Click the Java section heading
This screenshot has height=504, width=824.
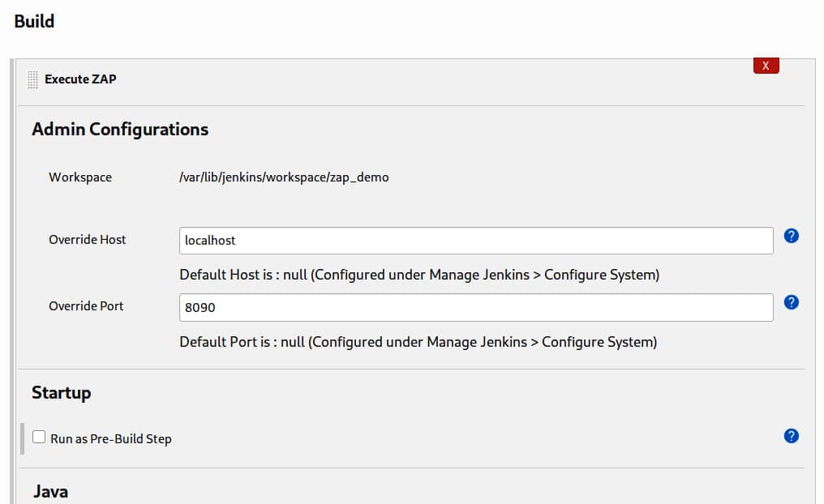pos(50,491)
